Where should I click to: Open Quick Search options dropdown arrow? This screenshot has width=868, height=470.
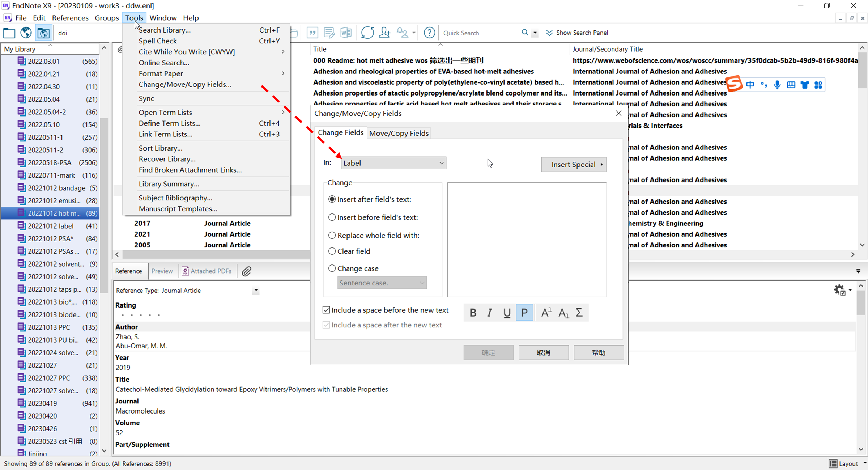535,33
